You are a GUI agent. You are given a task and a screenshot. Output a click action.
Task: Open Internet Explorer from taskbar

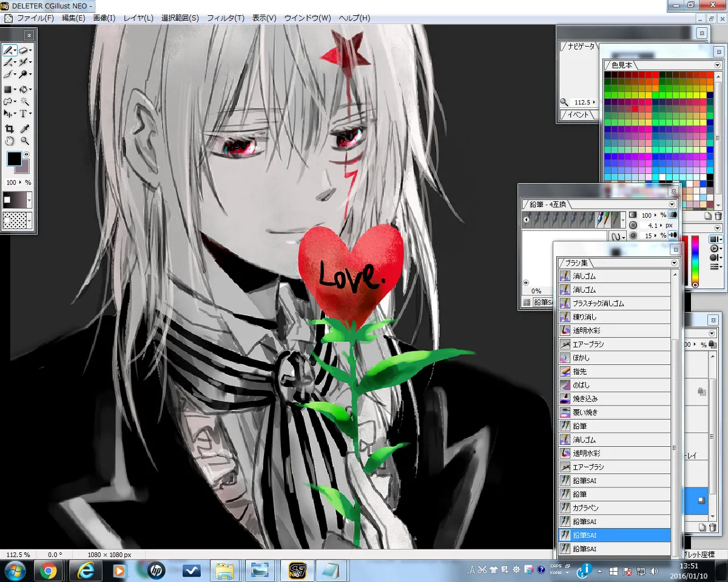pyautogui.click(x=86, y=570)
